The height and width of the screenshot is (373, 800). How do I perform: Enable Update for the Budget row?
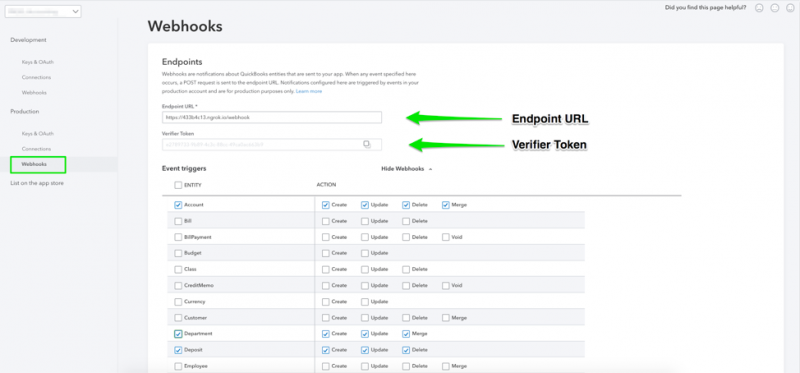pos(365,253)
